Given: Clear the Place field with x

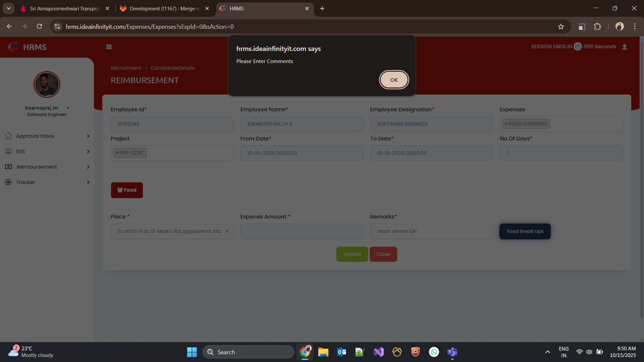Looking at the screenshot, I should (227, 231).
